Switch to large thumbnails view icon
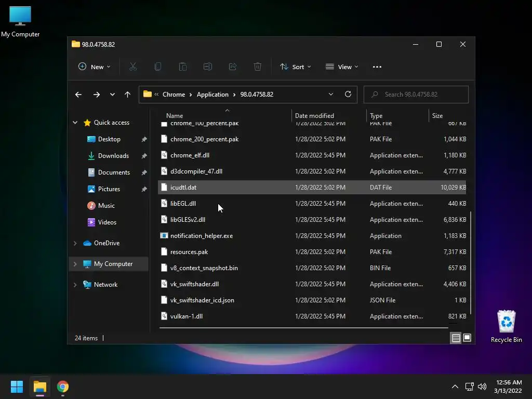Screen dimensions: 532x399 pyautogui.click(x=467, y=338)
